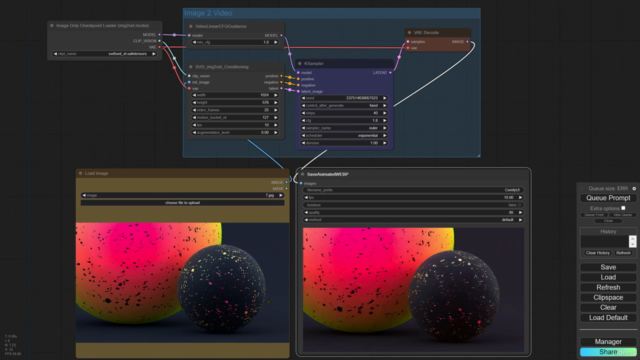Viewport: 640px width, 360px height.
Task: Click samples input socket on VAE Decode
Action: (x=408, y=42)
